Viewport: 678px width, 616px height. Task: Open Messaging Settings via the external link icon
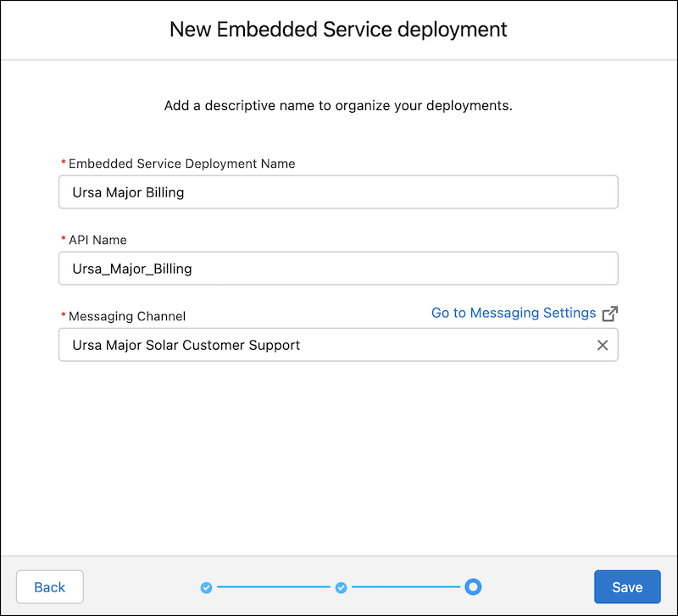tap(609, 313)
